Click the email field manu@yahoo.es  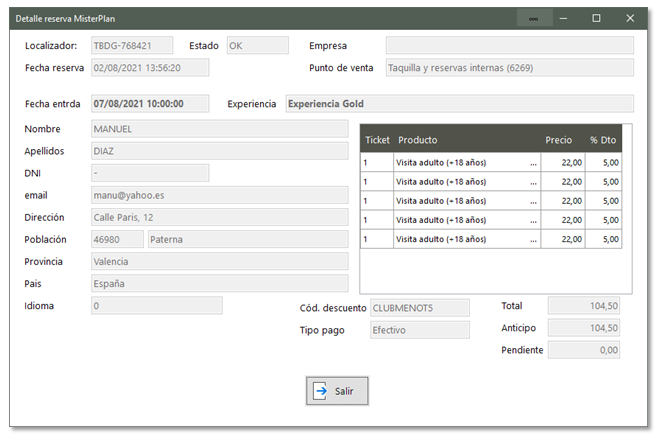click(219, 195)
